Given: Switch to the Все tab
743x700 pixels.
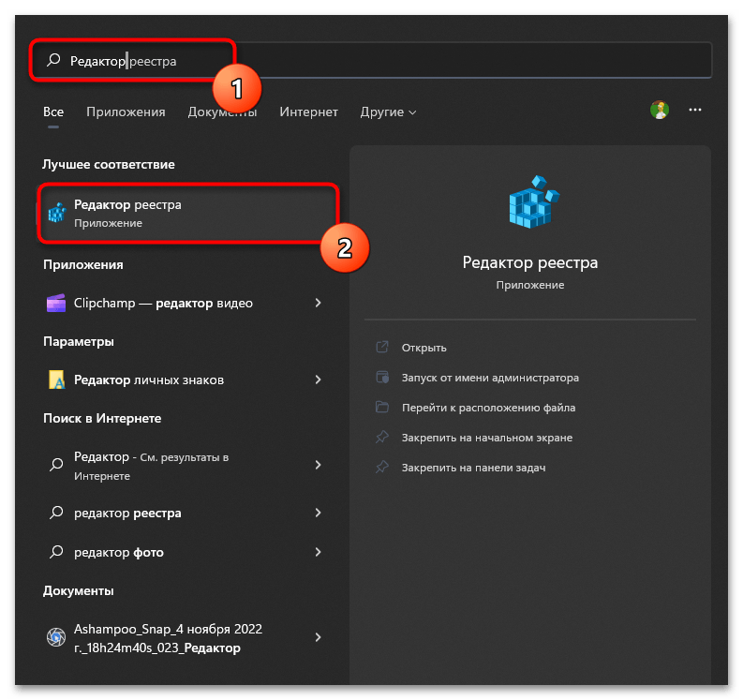Looking at the screenshot, I should pos(53,112).
